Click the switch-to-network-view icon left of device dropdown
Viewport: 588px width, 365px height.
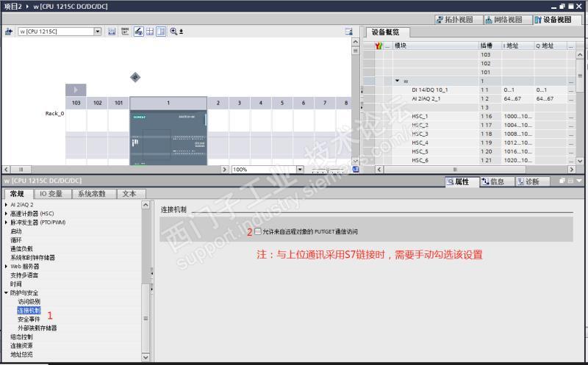click(x=9, y=32)
